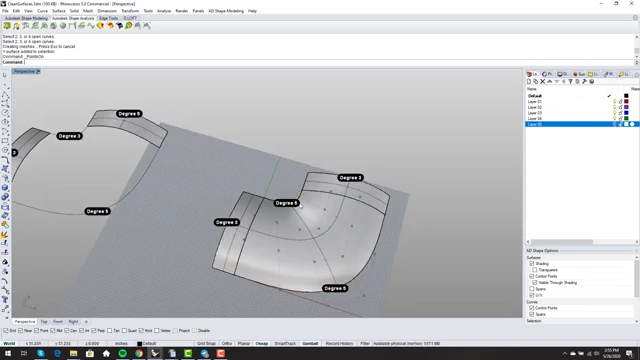Toggle Layer 02 lock icon
640x360 pixels.
(x=620, y=107)
